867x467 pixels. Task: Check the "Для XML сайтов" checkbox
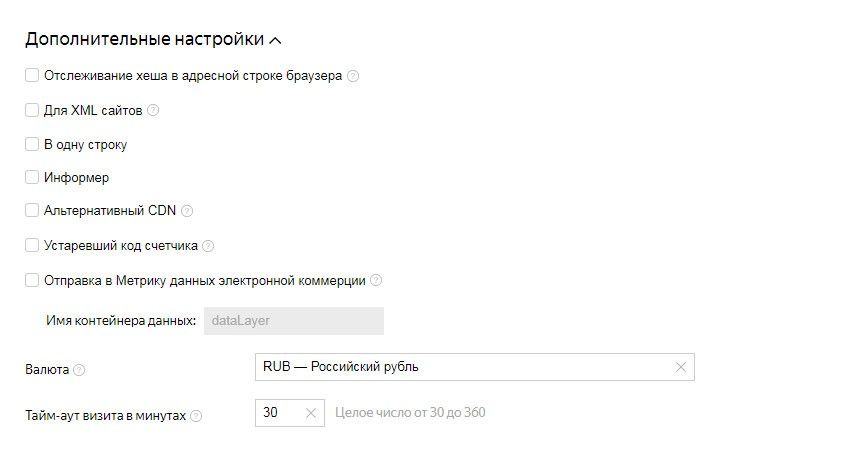coord(32,110)
